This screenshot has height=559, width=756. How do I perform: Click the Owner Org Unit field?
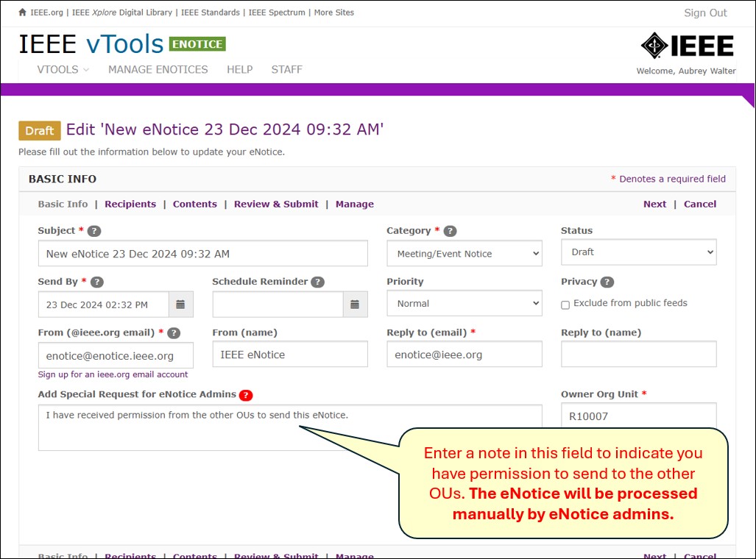638,416
